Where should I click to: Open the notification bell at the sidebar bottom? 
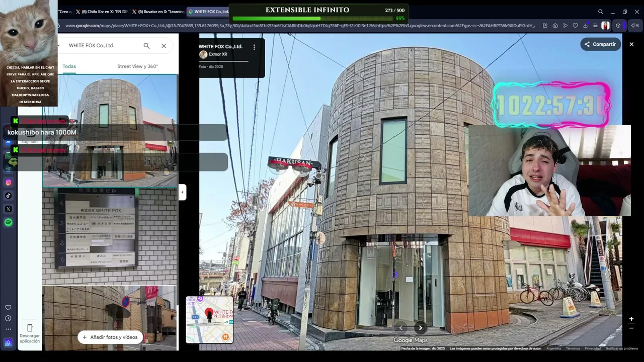(8, 343)
